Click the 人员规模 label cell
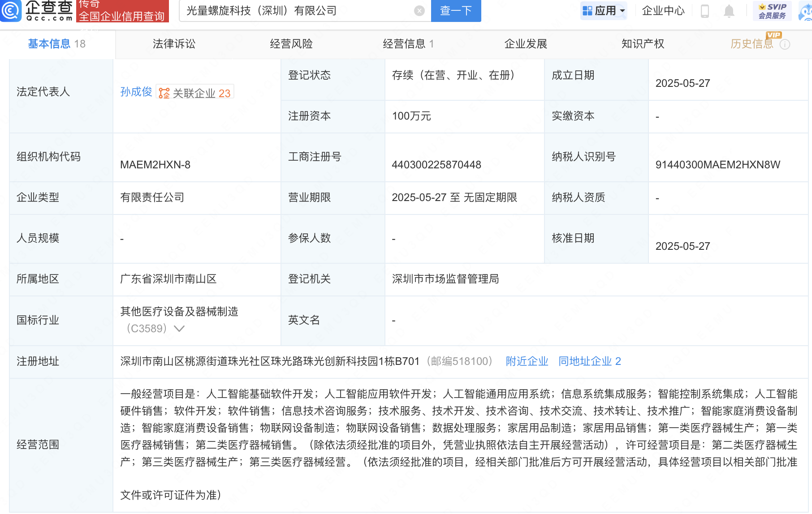Image resolution: width=812 pixels, height=514 pixels. pyautogui.click(x=61, y=238)
